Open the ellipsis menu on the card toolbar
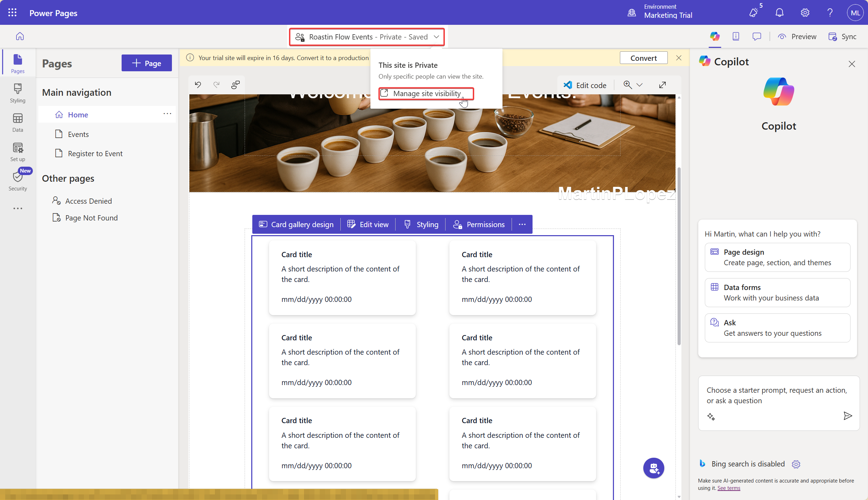868x500 pixels. coord(522,224)
